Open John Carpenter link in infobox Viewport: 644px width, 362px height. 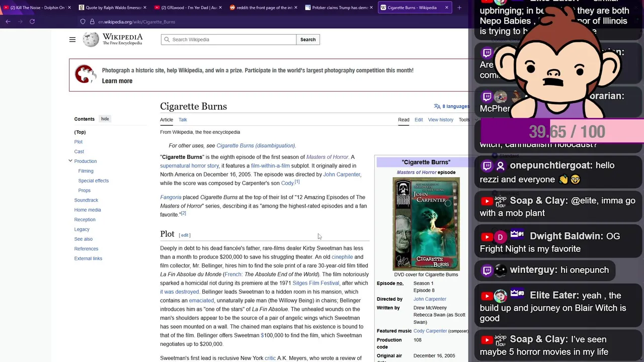[430, 299]
